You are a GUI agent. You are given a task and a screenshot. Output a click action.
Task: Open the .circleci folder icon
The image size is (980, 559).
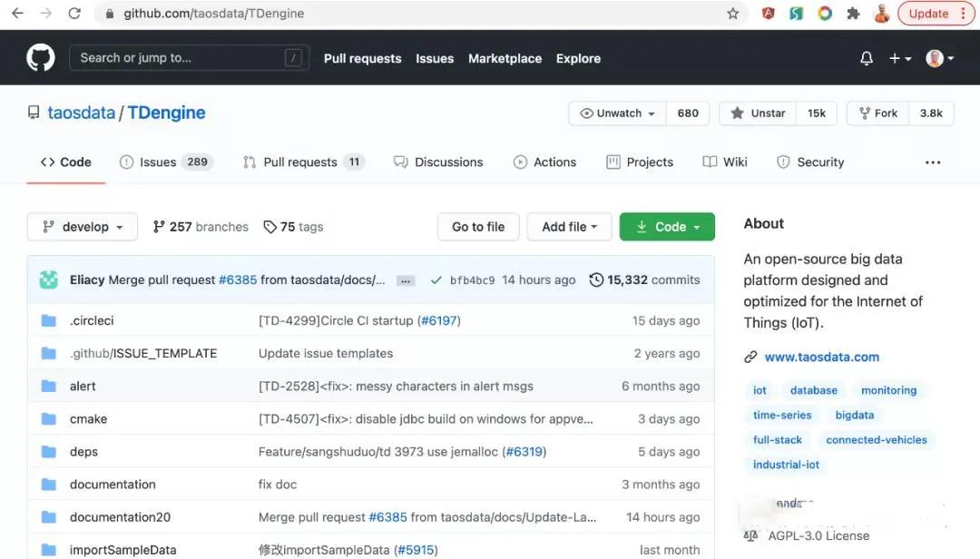[49, 320]
